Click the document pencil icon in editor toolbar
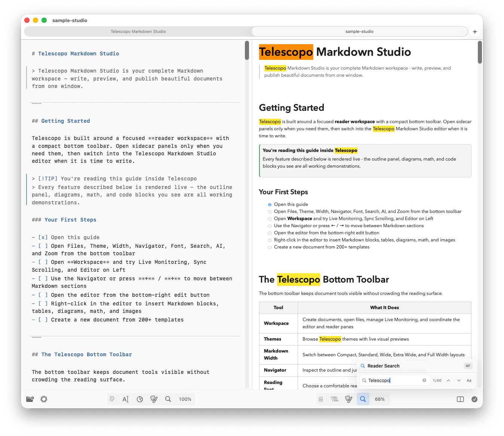Viewport: 504px width, 436px height. coord(112,399)
